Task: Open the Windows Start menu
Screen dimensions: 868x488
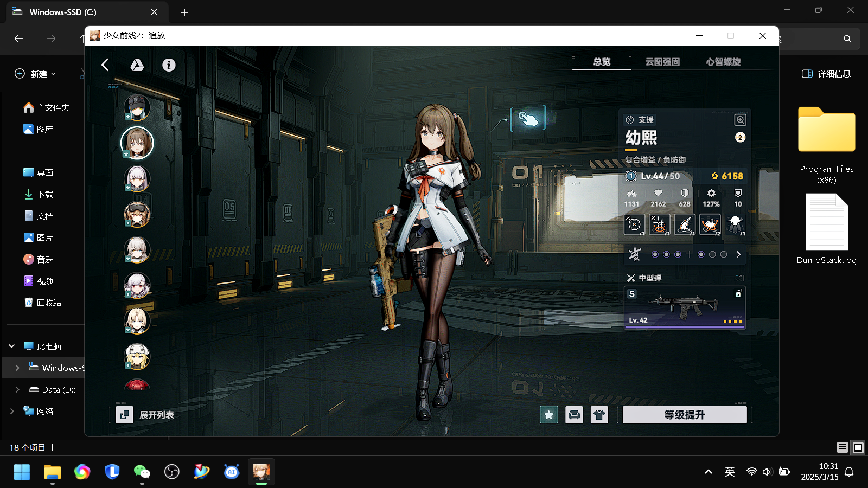Action: click(22, 472)
